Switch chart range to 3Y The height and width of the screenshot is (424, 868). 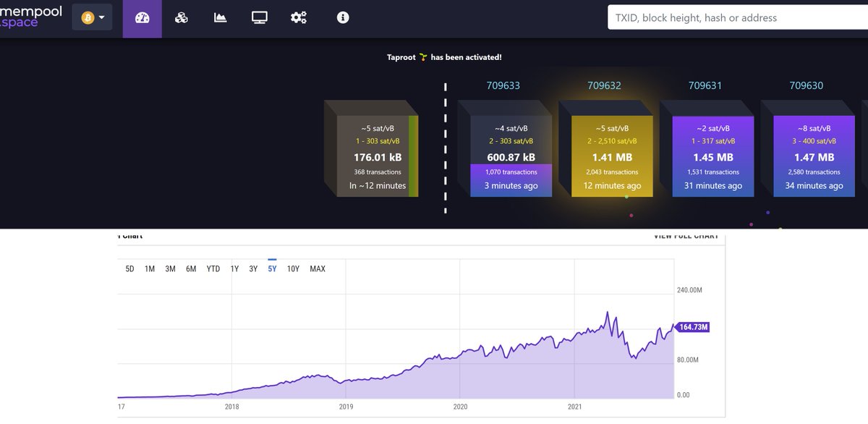tap(253, 268)
